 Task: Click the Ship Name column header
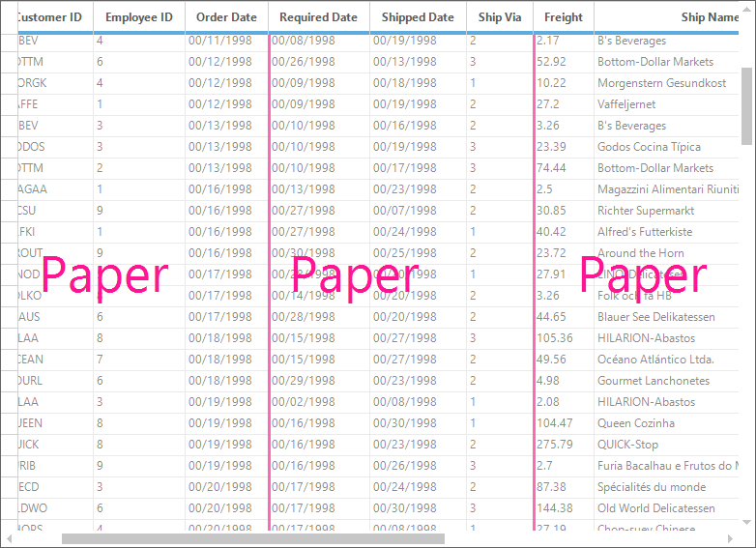666,17
